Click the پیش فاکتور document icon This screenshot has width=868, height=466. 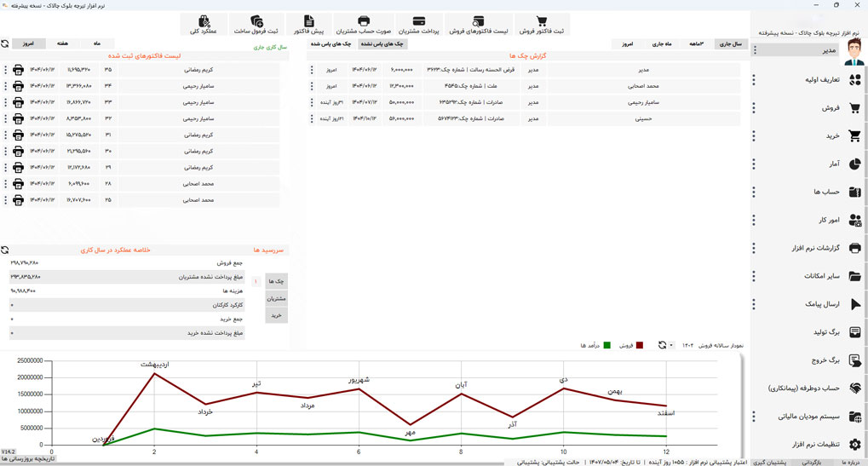click(x=309, y=21)
